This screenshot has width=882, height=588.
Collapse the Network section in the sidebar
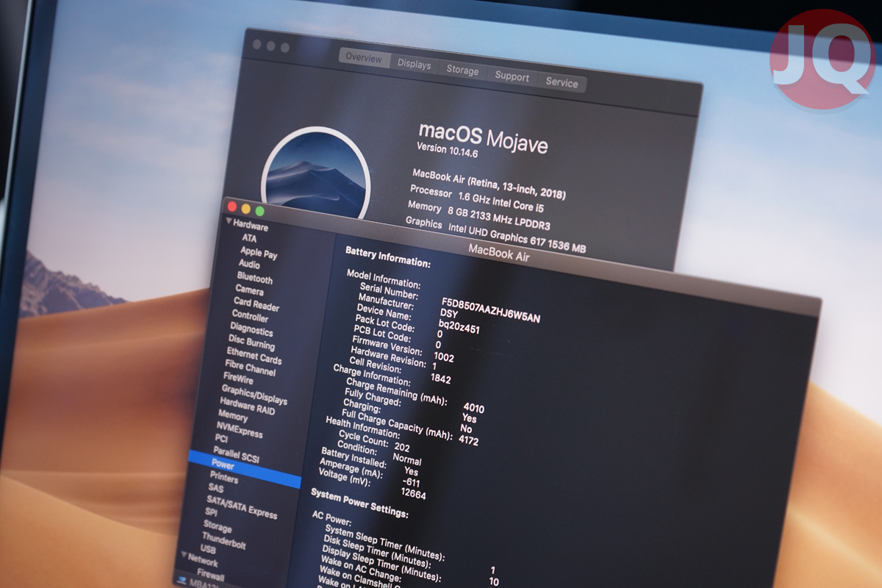(184, 555)
